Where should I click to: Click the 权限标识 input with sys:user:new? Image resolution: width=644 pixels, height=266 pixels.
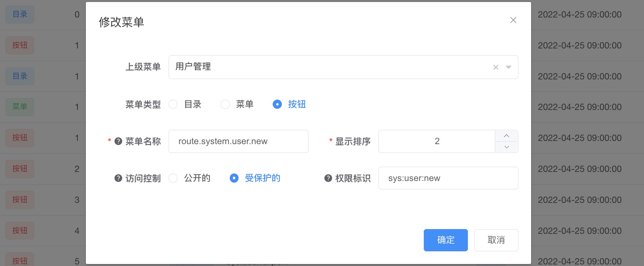click(x=448, y=178)
